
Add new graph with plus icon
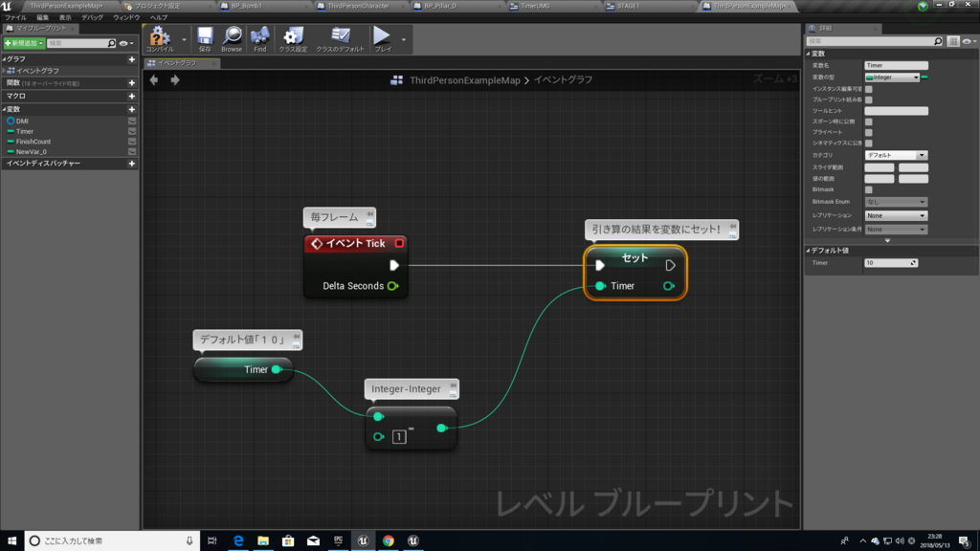[x=132, y=59]
